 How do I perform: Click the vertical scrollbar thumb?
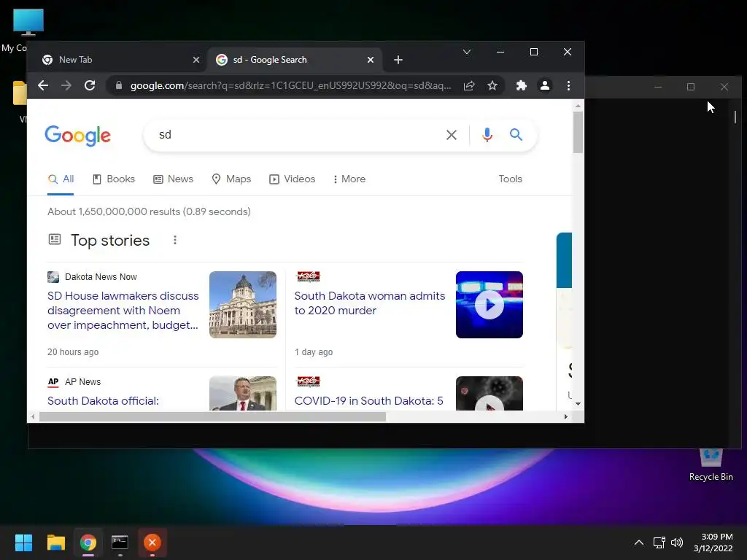tap(578, 133)
